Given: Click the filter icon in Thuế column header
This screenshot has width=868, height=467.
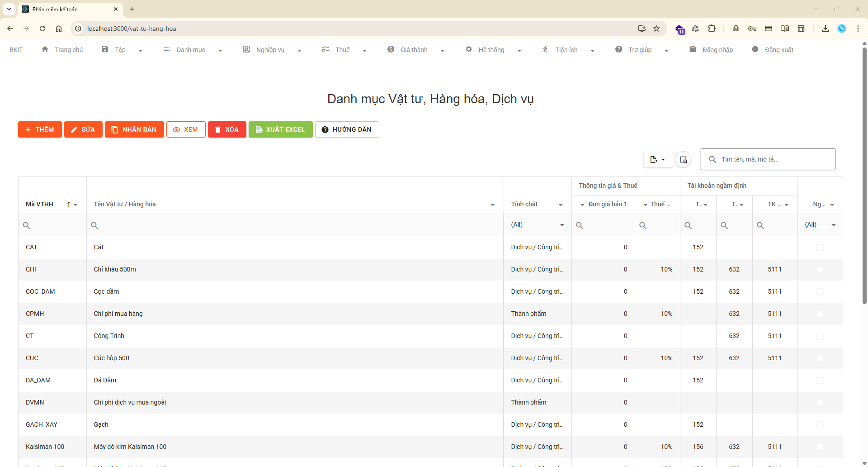Looking at the screenshot, I should coord(646,204).
